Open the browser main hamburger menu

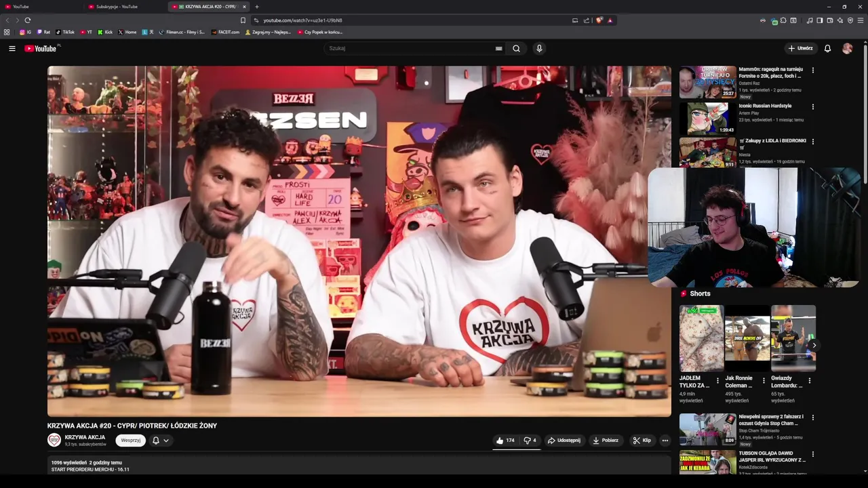(861, 20)
